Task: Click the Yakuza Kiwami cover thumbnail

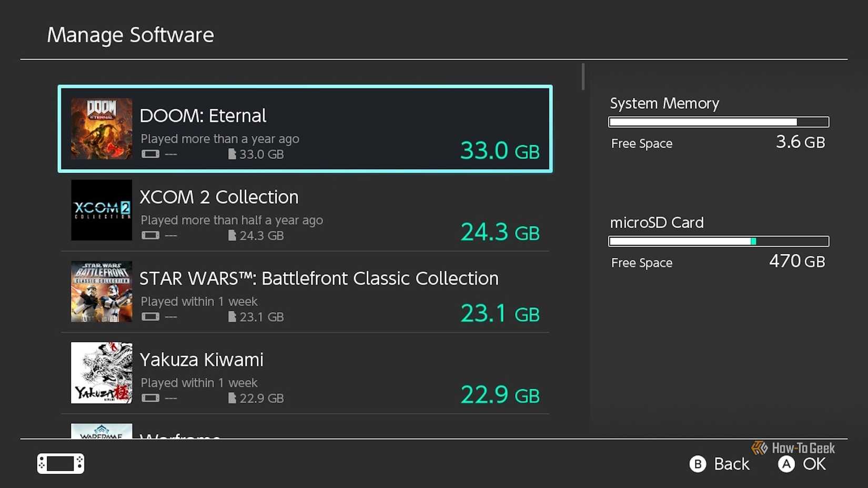Action: click(102, 373)
